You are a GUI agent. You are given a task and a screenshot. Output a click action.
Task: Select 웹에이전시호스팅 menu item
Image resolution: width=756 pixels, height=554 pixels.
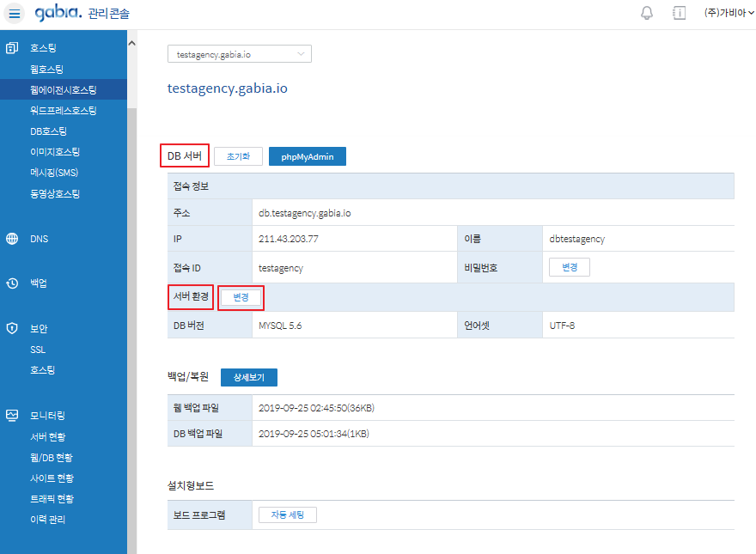(x=64, y=89)
